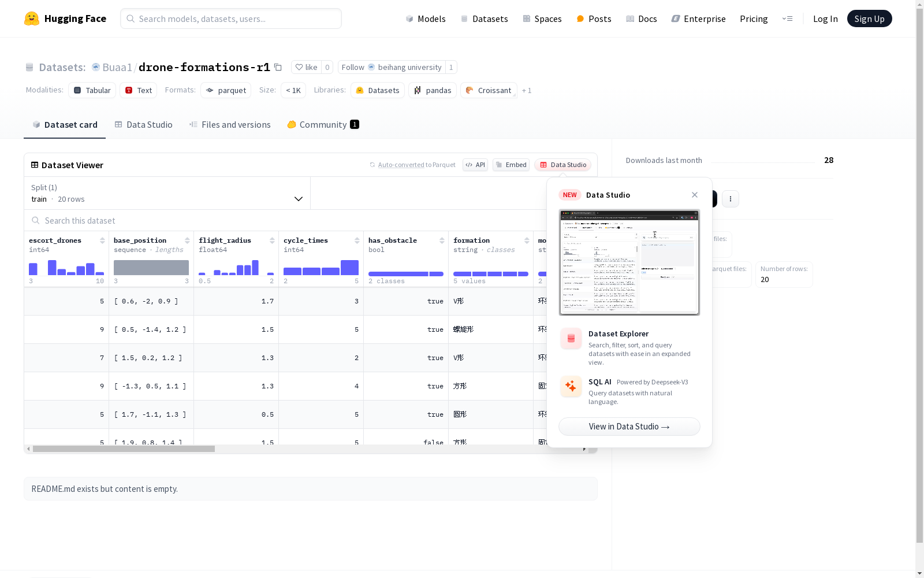Copy the dataset name with the copy icon
The height and width of the screenshot is (578, 924).
click(278, 67)
